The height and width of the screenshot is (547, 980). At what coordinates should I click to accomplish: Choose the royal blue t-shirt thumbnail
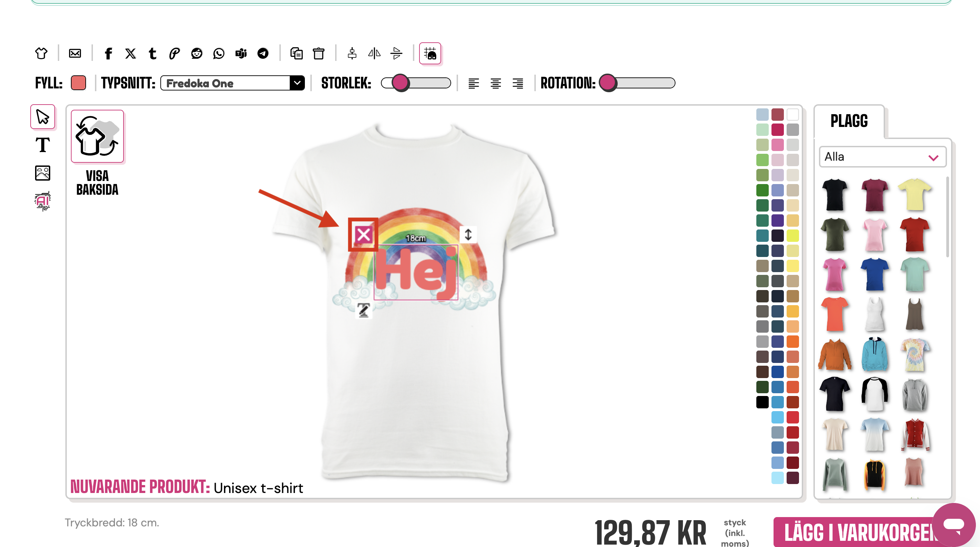click(x=874, y=274)
